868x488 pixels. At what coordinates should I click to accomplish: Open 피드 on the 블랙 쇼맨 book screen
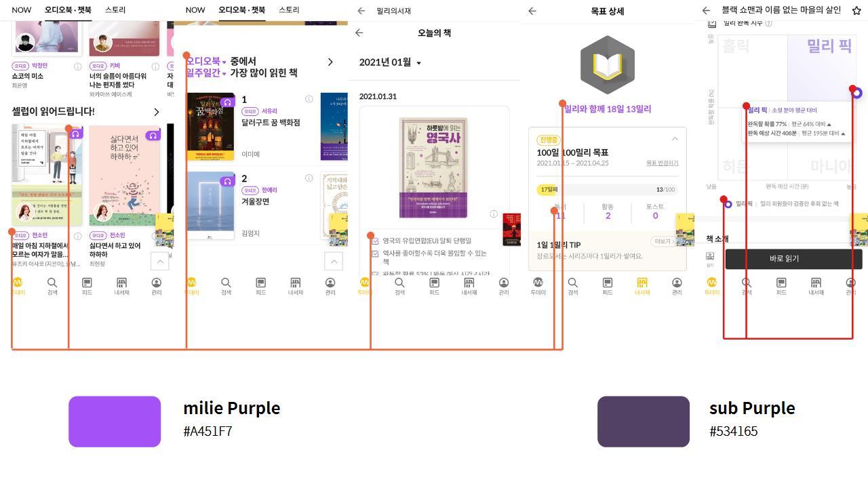[781, 286]
